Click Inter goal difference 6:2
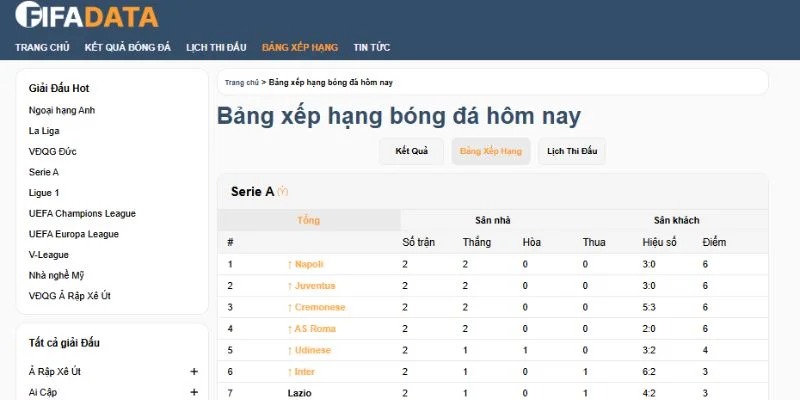Image resolution: width=800 pixels, height=400 pixels. (649, 371)
